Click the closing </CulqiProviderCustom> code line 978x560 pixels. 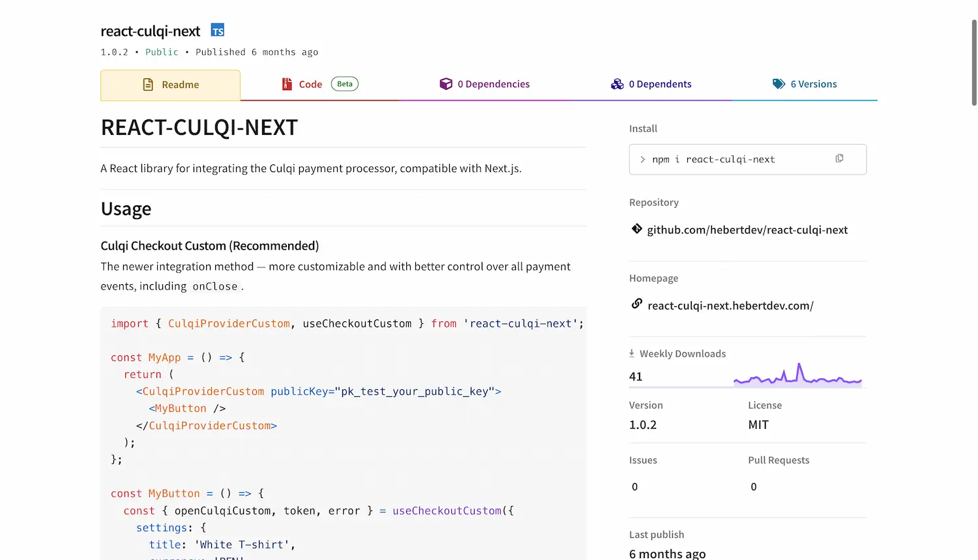[x=207, y=426]
